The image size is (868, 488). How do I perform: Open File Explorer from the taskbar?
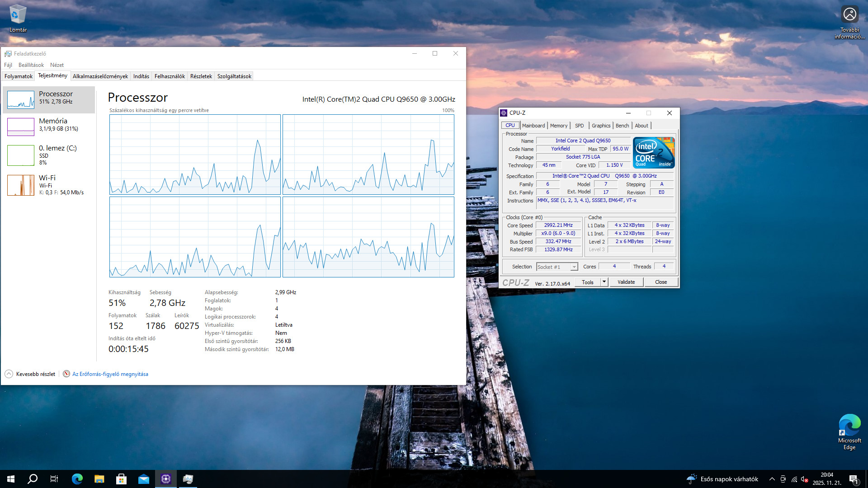tap(99, 479)
